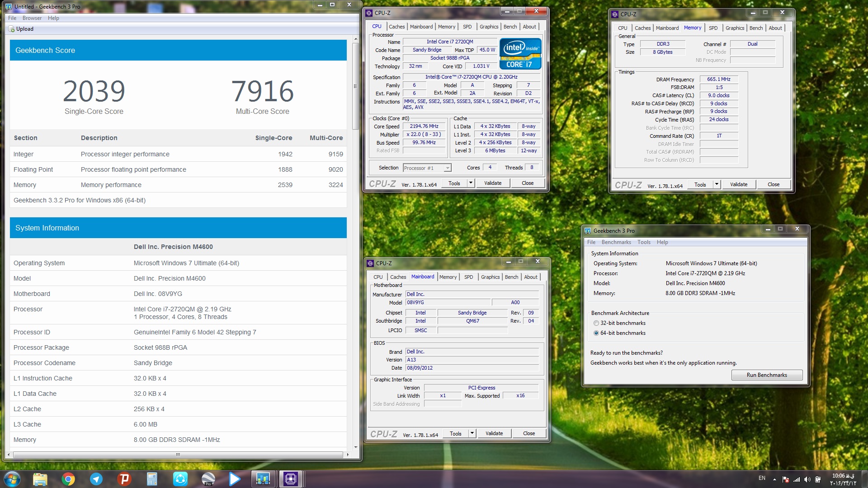Open Google Earth Pro from the taskbar
868x488 pixels.
(208, 479)
